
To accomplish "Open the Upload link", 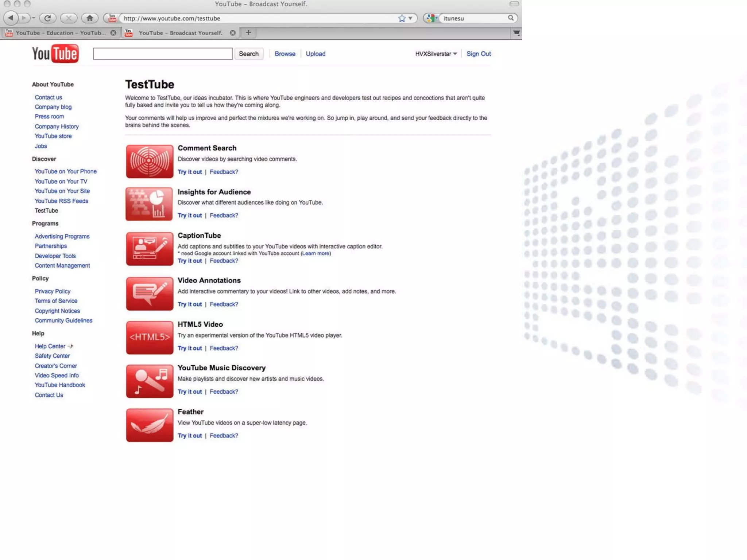I will pos(316,54).
